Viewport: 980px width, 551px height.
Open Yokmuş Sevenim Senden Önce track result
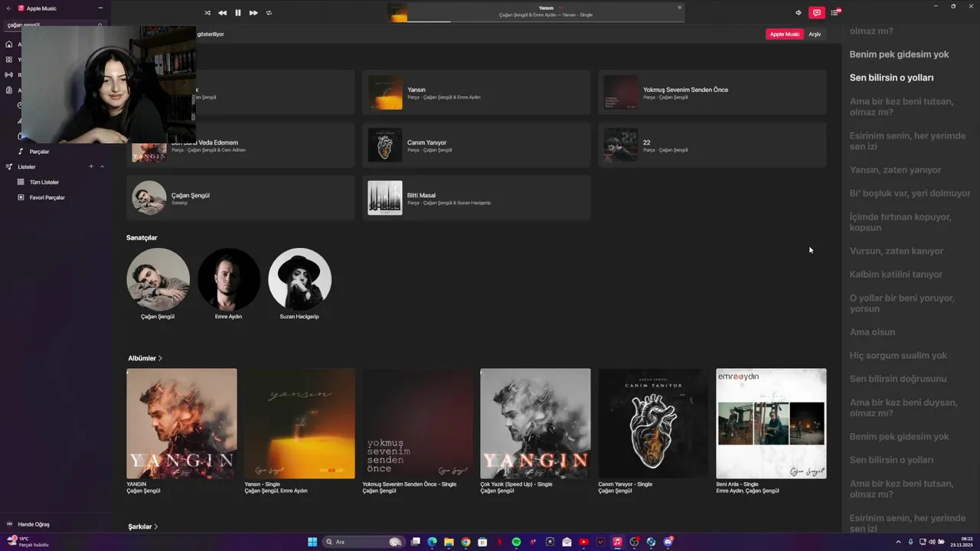712,93
